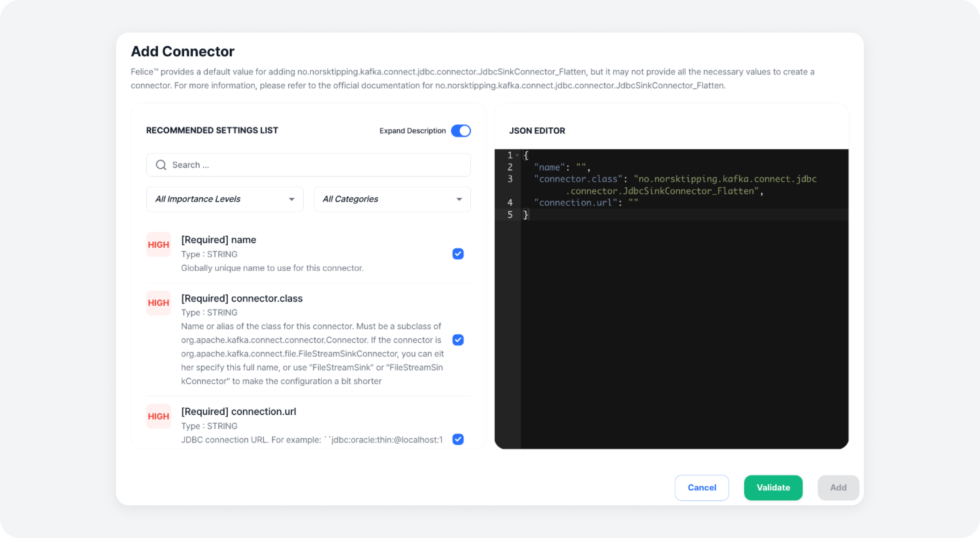Viewport: 980px width, 538px height.
Task: Uncheck the [Required] connection.url checkbox
Action: (458, 439)
